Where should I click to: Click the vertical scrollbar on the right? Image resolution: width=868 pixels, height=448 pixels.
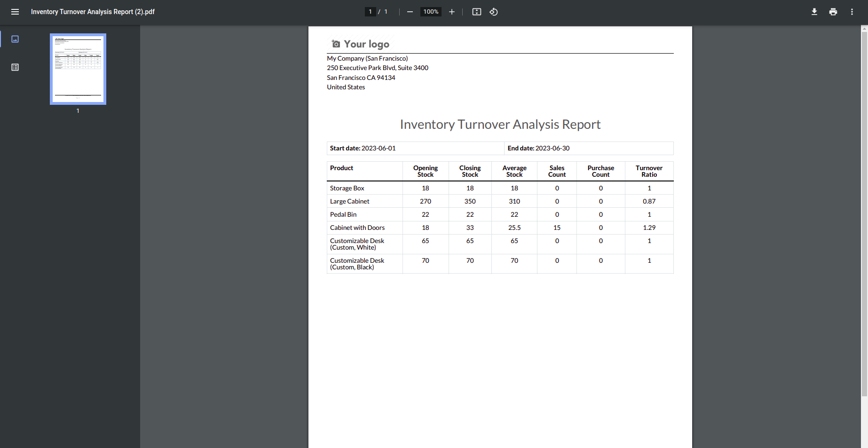[x=864, y=212]
